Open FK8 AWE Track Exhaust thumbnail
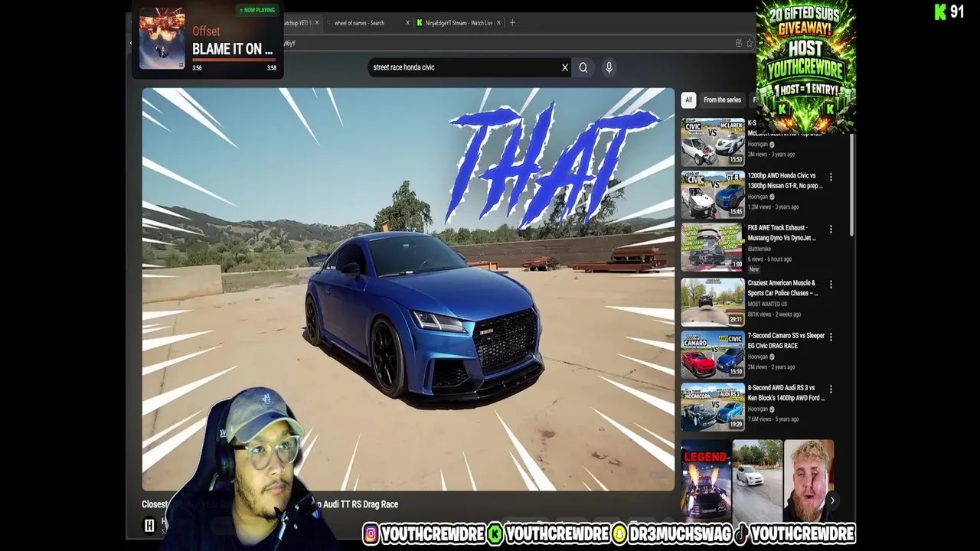The height and width of the screenshot is (551, 980). click(713, 246)
